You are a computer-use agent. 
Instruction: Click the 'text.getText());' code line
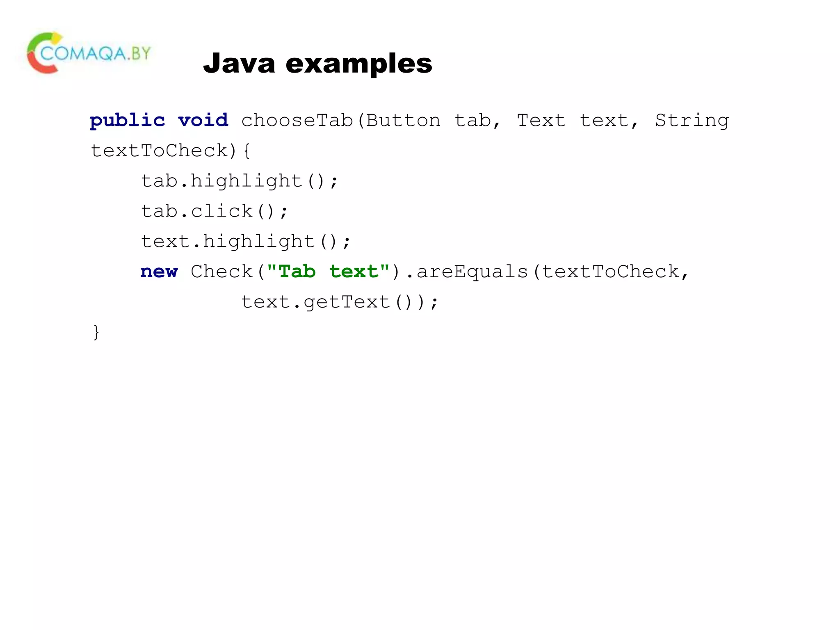pyautogui.click(x=340, y=302)
